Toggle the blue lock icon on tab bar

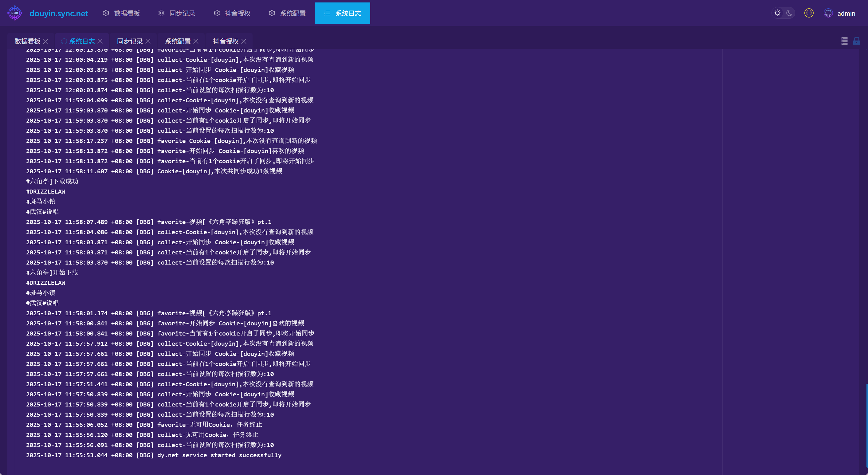[856, 41]
